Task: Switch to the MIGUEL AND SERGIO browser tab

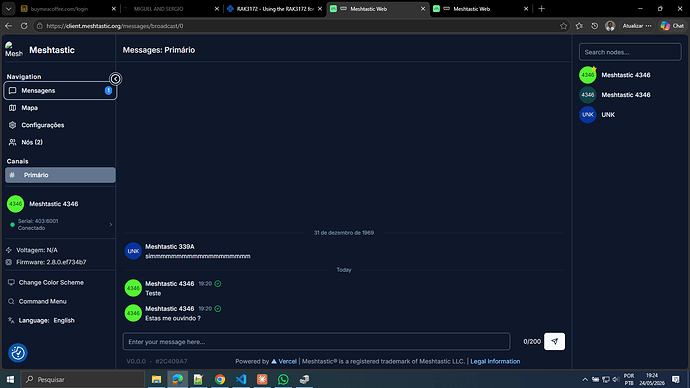Action: (172, 9)
